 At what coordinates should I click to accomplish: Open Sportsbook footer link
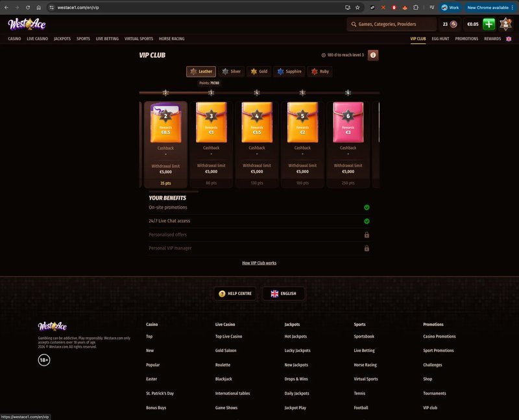[x=364, y=336]
